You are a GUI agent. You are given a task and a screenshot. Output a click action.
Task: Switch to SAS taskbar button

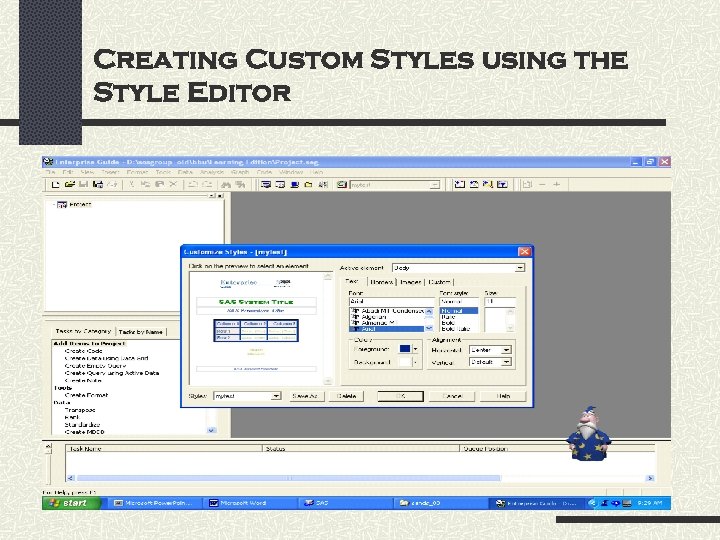tap(345, 503)
